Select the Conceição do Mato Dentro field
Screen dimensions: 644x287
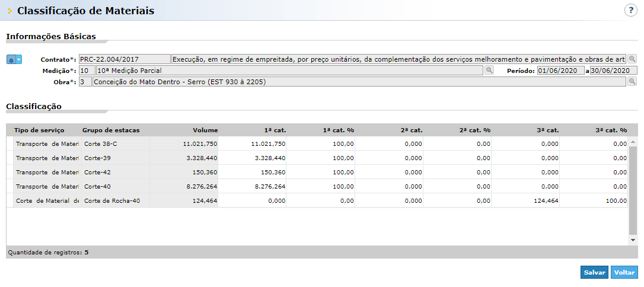pos(359,82)
